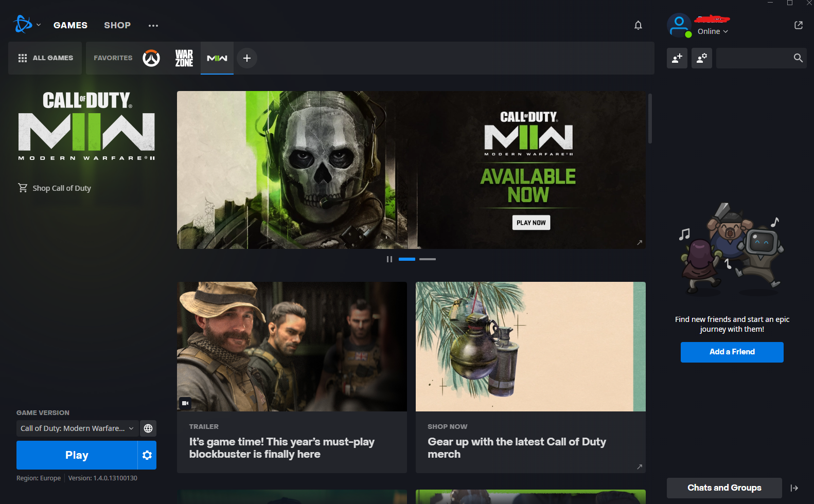
Task: Open the friend management settings icon
Action: pos(702,58)
